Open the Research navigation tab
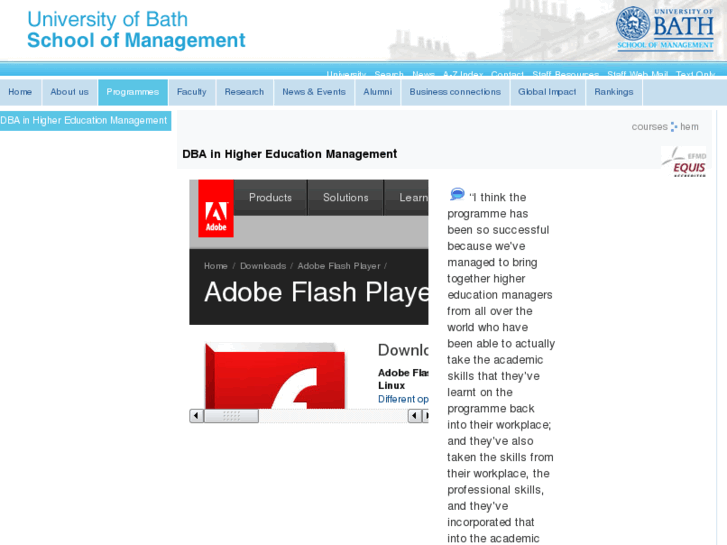This screenshot has width=727, height=545. pyautogui.click(x=244, y=92)
